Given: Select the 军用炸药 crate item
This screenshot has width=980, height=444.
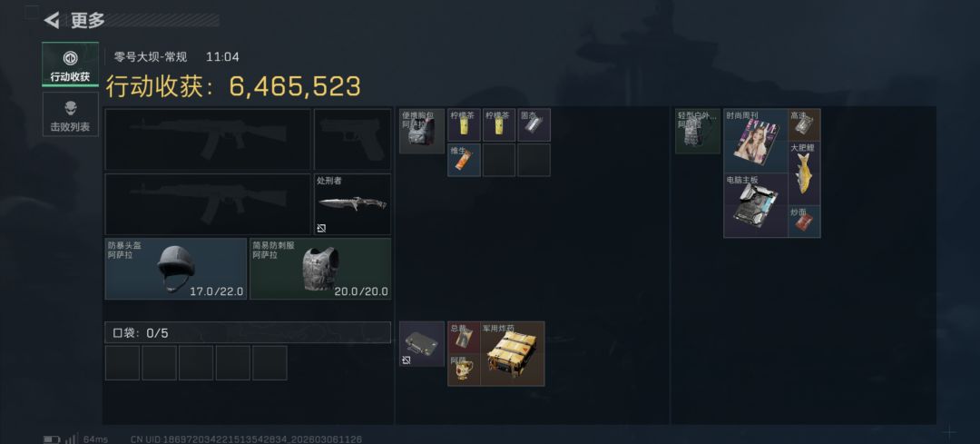Looking at the screenshot, I should point(513,354).
